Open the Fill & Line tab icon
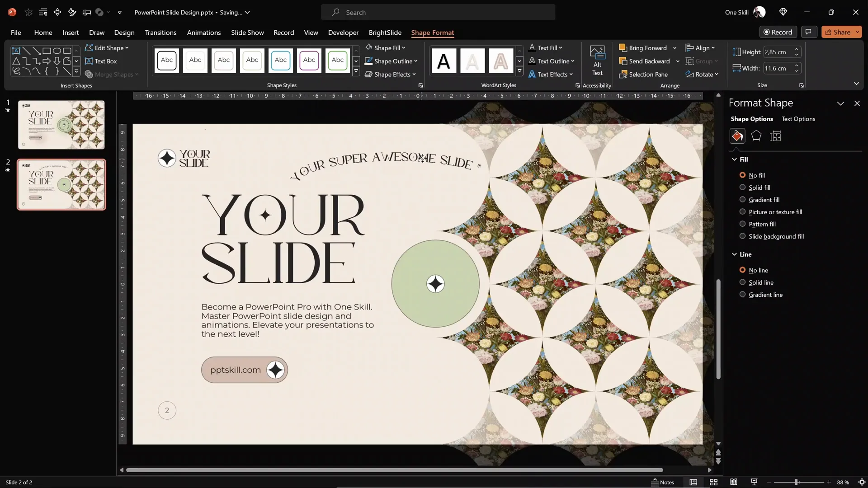 point(737,136)
